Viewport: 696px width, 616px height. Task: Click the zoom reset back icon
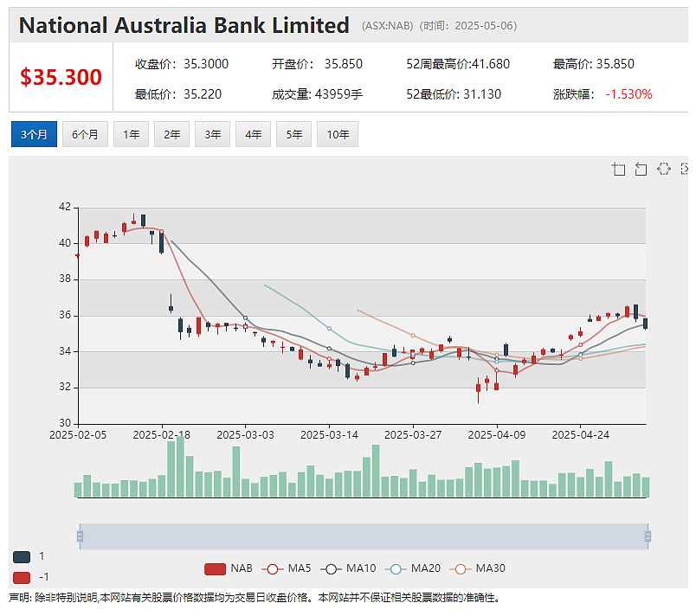pos(641,169)
